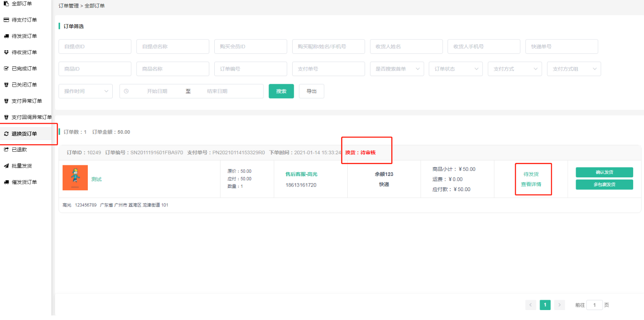Click the 导出 export button

[311, 91]
